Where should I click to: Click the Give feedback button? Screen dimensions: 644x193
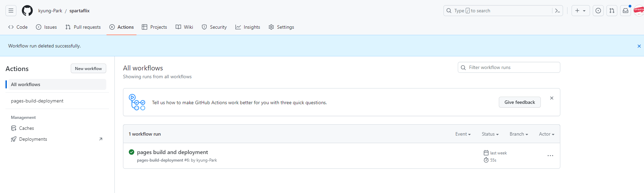pyautogui.click(x=520, y=102)
